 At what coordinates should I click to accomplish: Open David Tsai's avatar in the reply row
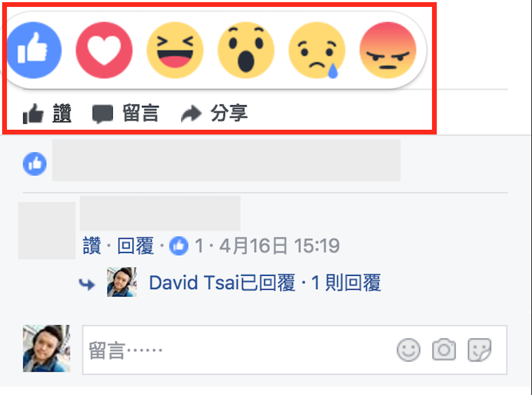coord(122,282)
